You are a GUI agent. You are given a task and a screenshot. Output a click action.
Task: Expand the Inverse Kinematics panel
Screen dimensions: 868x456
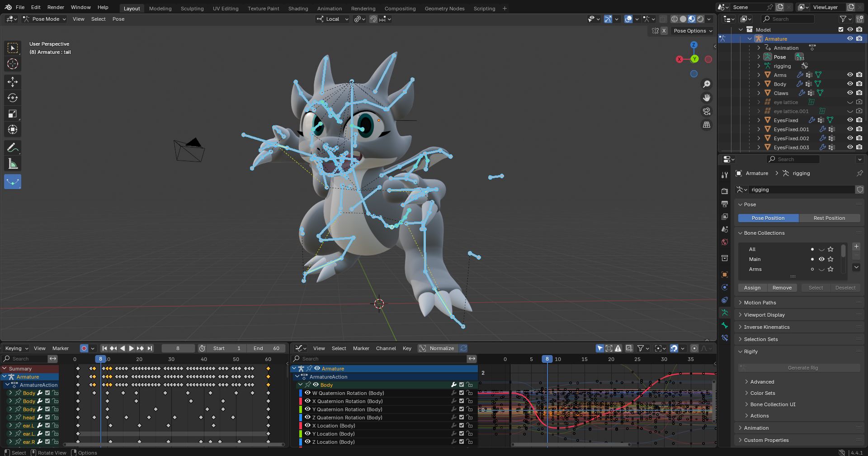click(x=766, y=327)
